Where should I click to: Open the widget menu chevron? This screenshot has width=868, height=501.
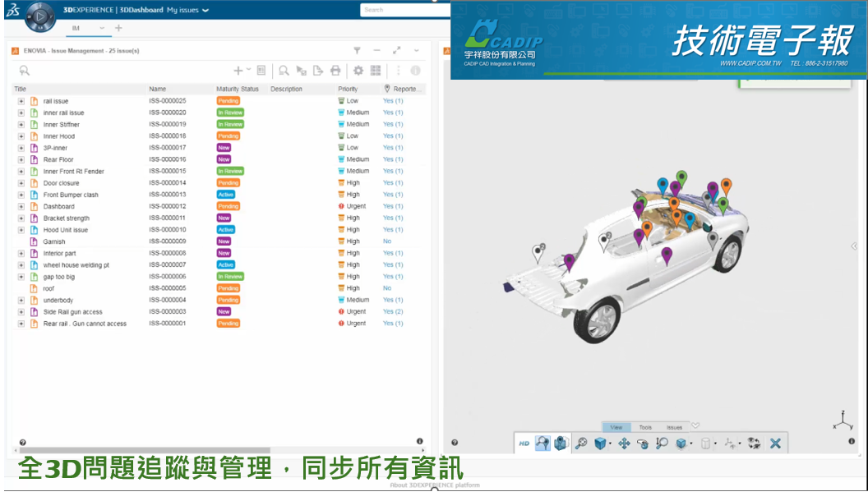point(416,50)
